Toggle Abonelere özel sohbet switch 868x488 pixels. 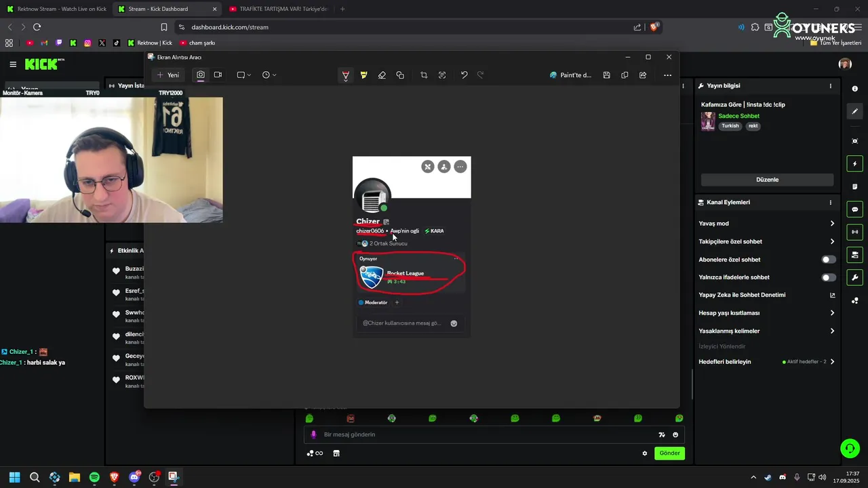pyautogui.click(x=829, y=260)
